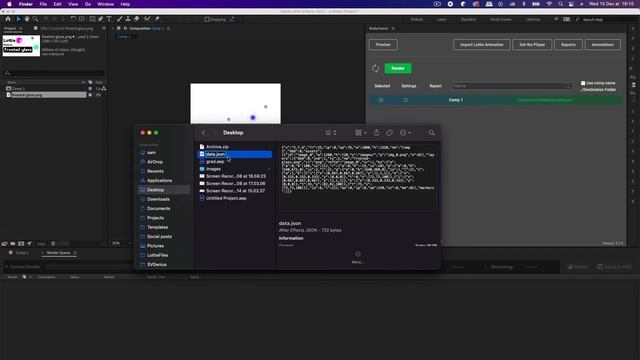Select the Type text tool
The height and width of the screenshot is (360, 640).
(109, 19)
